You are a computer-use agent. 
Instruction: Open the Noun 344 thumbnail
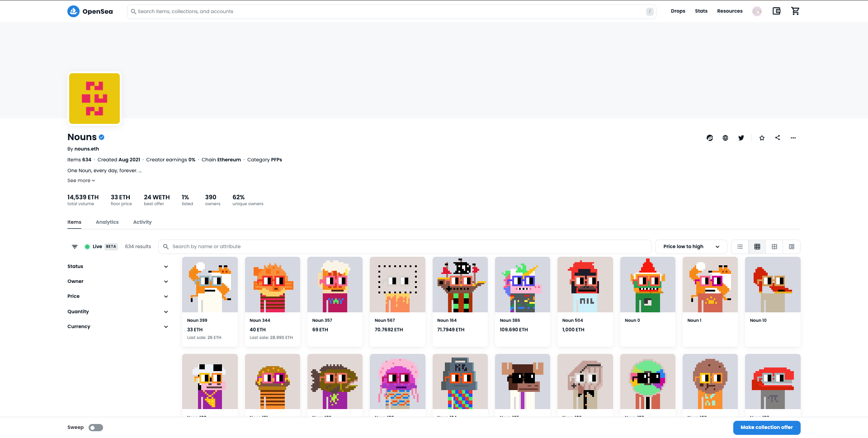pos(273,285)
